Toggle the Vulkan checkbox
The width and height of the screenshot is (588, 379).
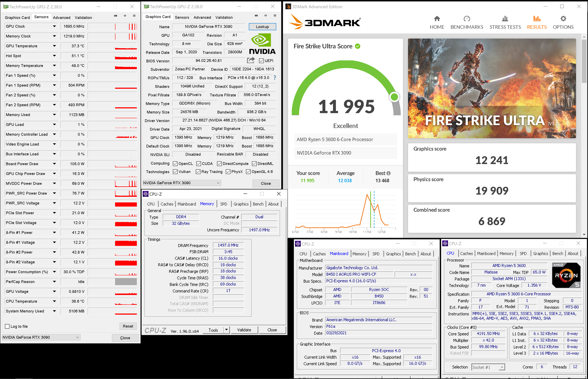175,171
